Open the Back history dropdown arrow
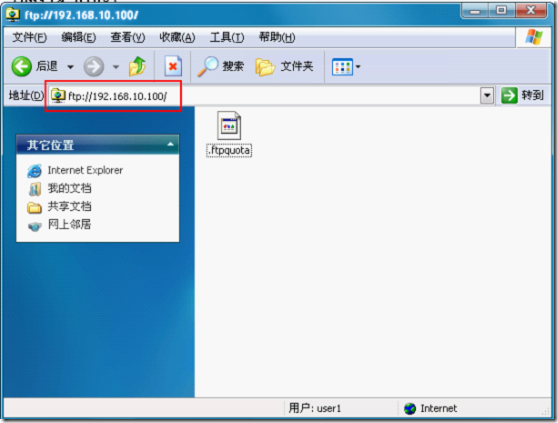 click(x=70, y=67)
